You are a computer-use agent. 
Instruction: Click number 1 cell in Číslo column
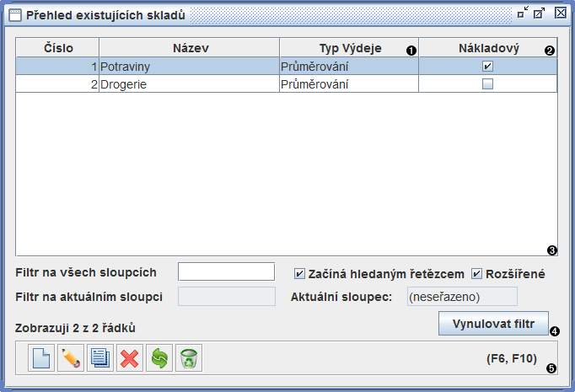tap(57, 67)
